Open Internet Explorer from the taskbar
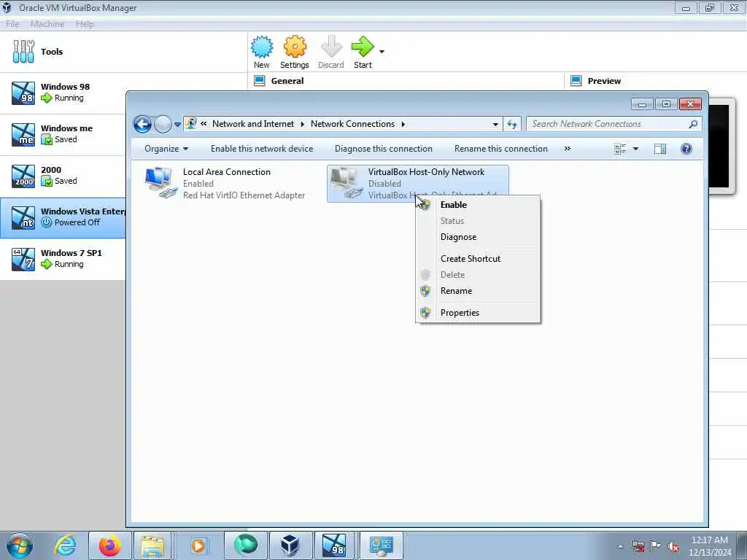 coord(65,545)
